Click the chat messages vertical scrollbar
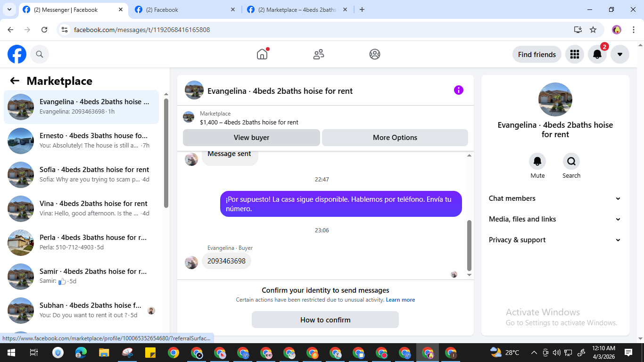This screenshot has height=362, width=644. tap(469, 245)
